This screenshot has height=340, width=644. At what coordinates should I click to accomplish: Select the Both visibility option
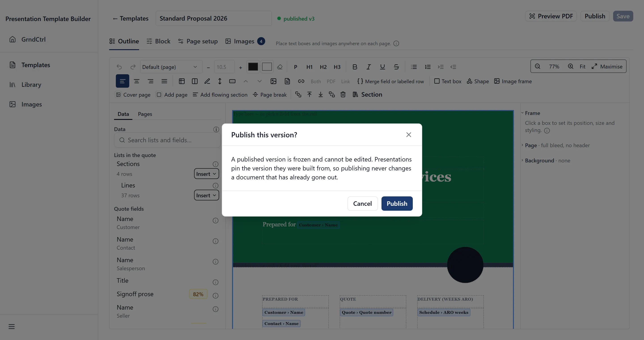pyautogui.click(x=316, y=81)
